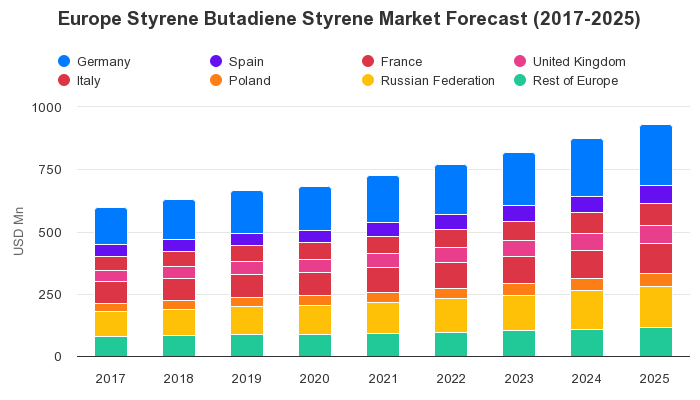Select the Rest of Europe legend label
The height and width of the screenshot is (400, 700).
[575, 81]
